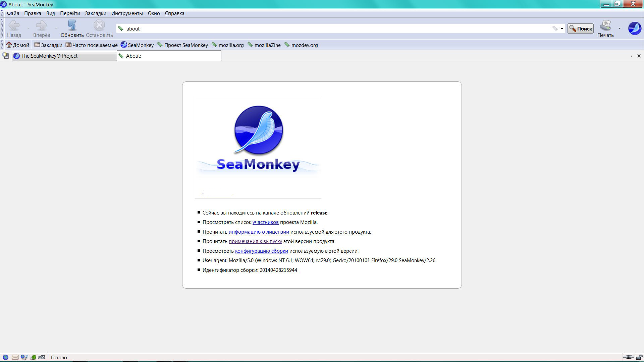Open the Окно menu

154,13
